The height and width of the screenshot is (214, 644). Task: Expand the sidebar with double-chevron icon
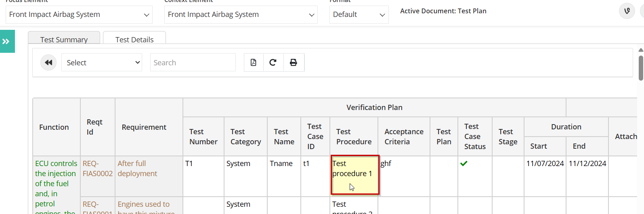(x=7, y=41)
